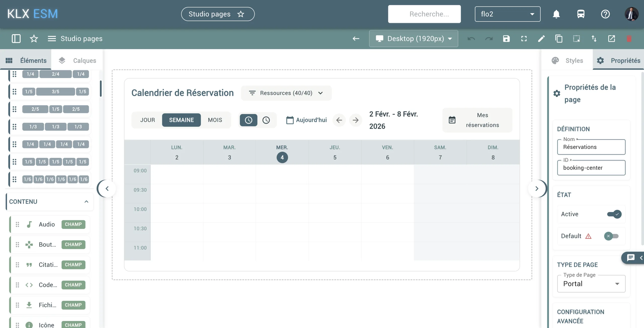
Task: Switch calendar to the JOUR view
Action: tap(147, 120)
